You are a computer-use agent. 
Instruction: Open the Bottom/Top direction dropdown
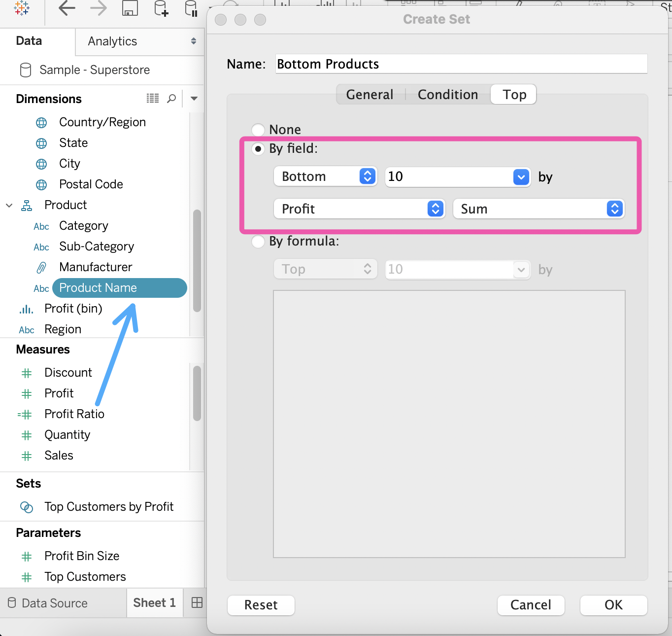[x=326, y=177]
